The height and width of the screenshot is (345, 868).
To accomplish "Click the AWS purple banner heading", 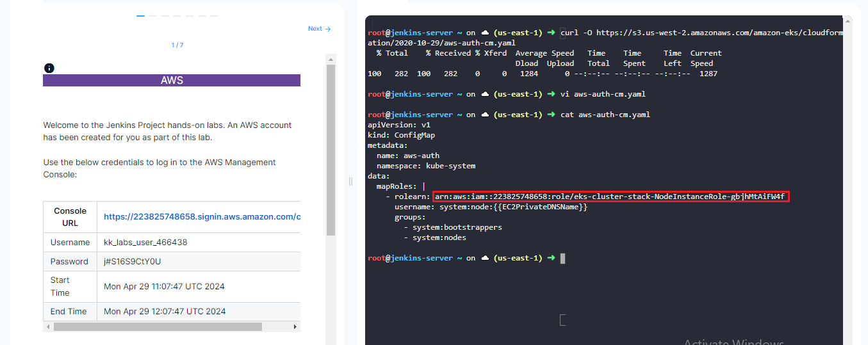I will 172,81.
